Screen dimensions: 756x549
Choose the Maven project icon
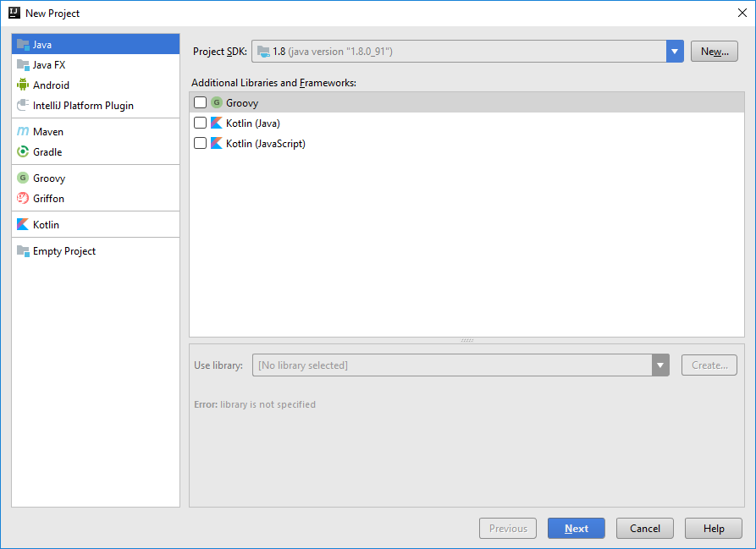tap(23, 132)
